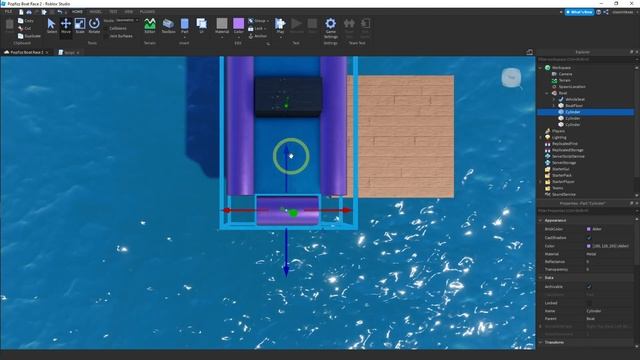Image resolution: width=640 pixels, height=360 pixels.
Task: Click the Lock tool button
Action: (257, 28)
